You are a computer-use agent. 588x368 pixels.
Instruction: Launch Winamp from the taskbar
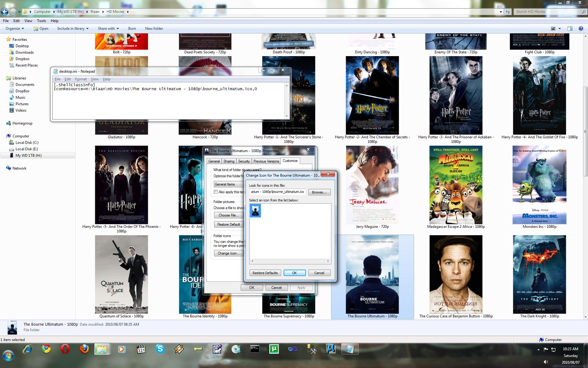pos(179,349)
